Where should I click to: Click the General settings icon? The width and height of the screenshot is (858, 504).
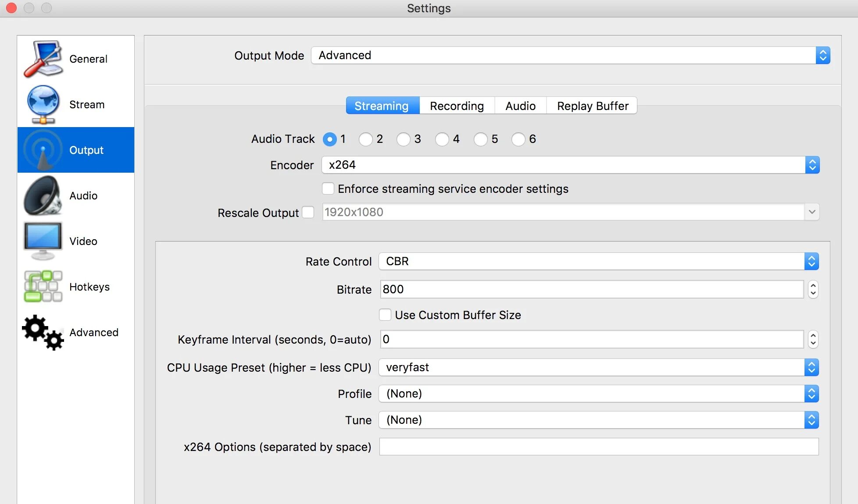(x=43, y=58)
